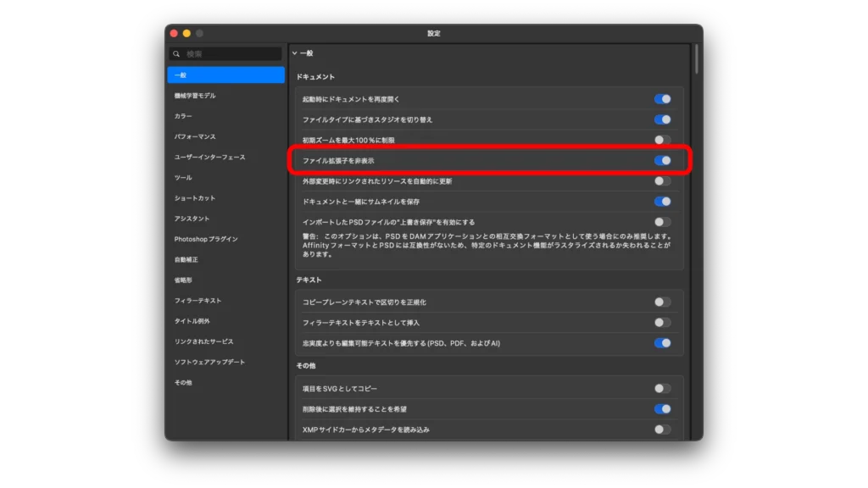
Task: Toggle 起動時にドキュメントを再度開く off
Action: 664,97
